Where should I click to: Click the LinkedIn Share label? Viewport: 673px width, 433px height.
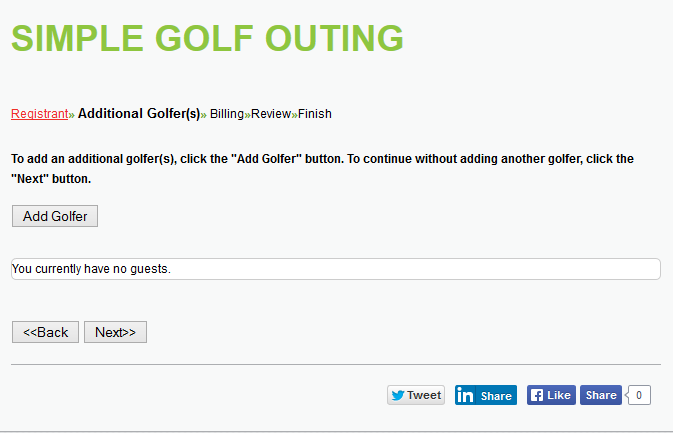click(496, 396)
